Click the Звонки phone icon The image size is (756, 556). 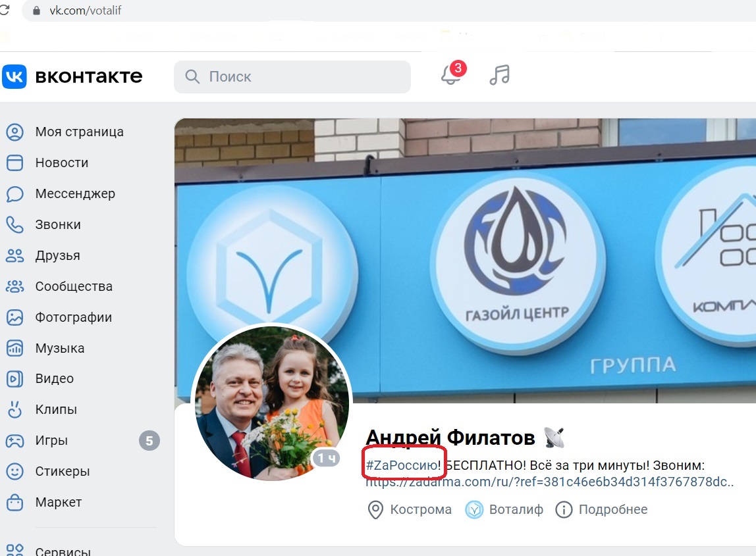click(x=14, y=224)
